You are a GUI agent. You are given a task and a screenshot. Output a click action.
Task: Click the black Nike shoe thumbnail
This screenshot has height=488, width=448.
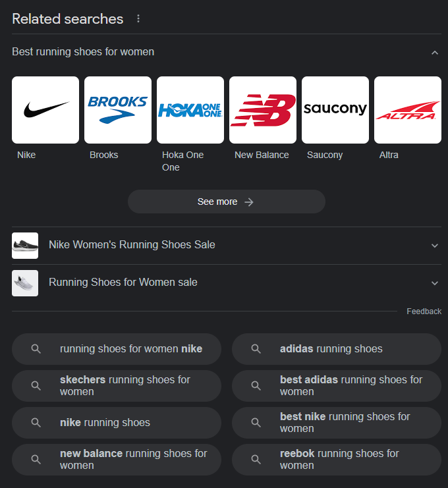tap(25, 246)
